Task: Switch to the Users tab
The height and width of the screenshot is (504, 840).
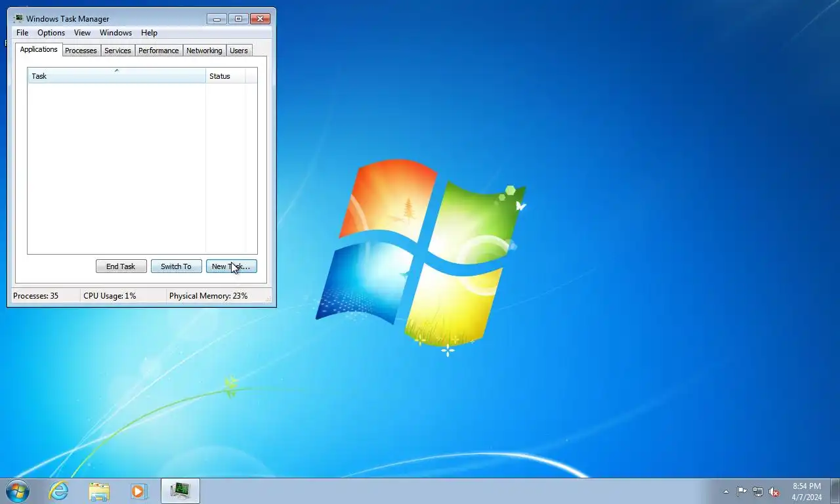Action: click(x=239, y=51)
